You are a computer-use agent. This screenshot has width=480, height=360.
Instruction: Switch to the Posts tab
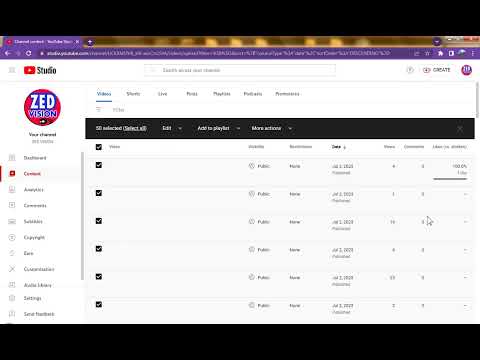pyautogui.click(x=192, y=94)
